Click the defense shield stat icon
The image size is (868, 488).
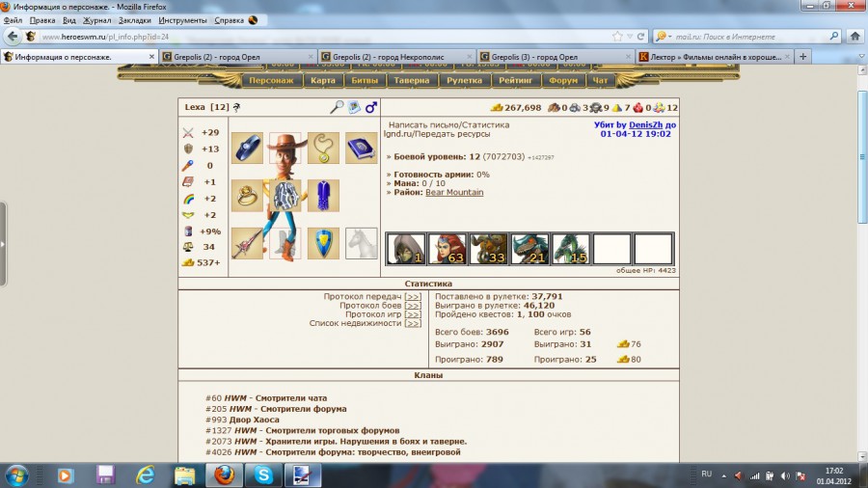tap(188, 149)
